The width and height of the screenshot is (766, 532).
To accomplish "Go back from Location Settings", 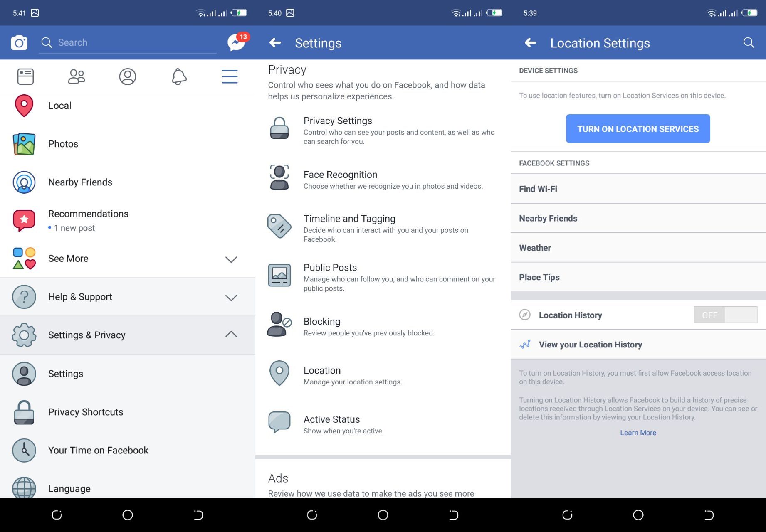I will 531,42.
